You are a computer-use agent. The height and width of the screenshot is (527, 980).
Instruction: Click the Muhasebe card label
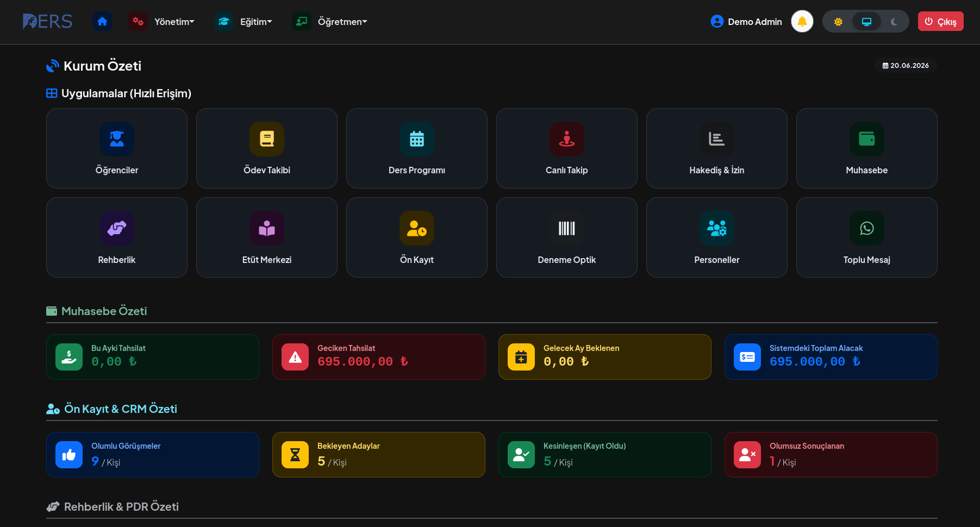[x=867, y=170]
